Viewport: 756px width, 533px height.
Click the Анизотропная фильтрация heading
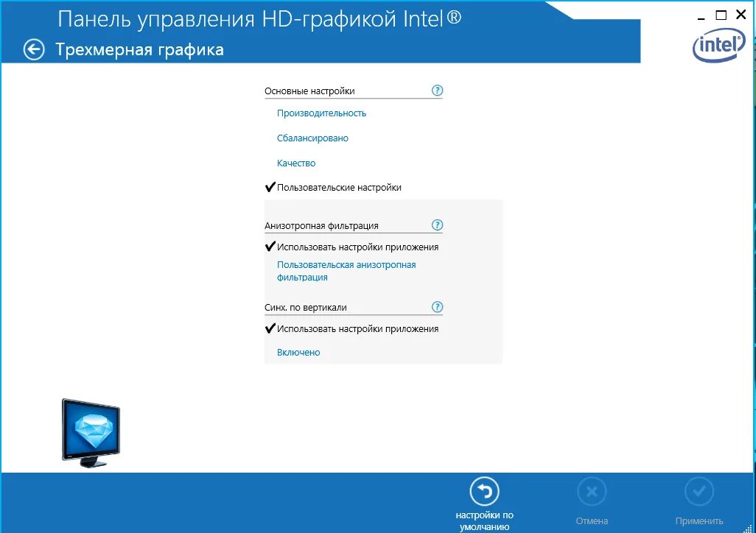click(321, 225)
